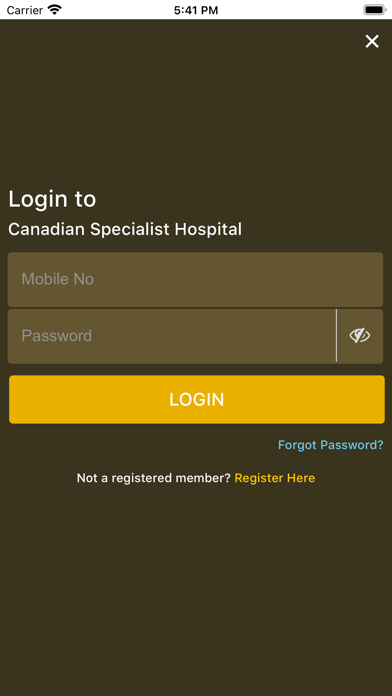Close the login screen with the X icon
392x696 pixels.
click(x=372, y=41)
